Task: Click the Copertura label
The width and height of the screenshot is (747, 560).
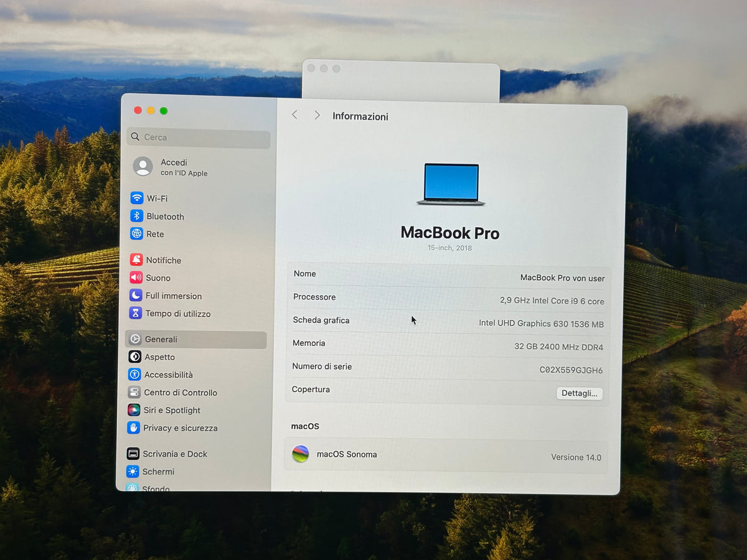Action: (x=311, y=390)
